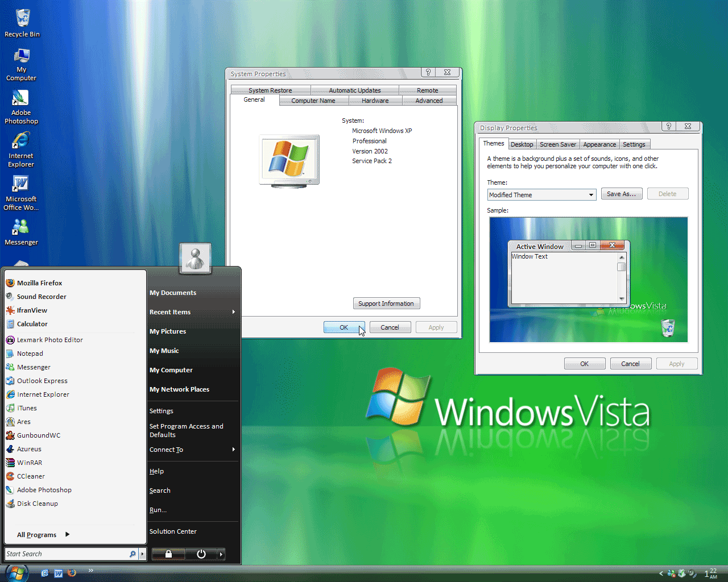
Task: Open the Hardware tab
Action: [375, 101]
